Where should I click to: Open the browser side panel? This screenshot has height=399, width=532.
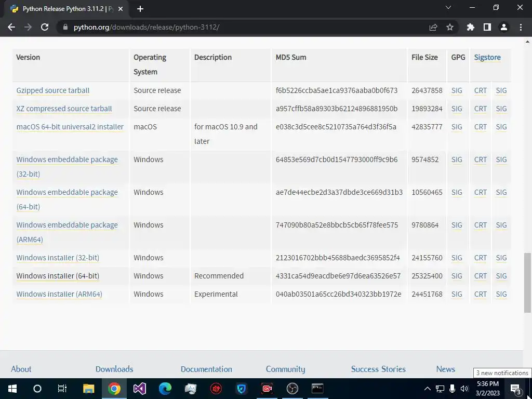pos(487,27)
